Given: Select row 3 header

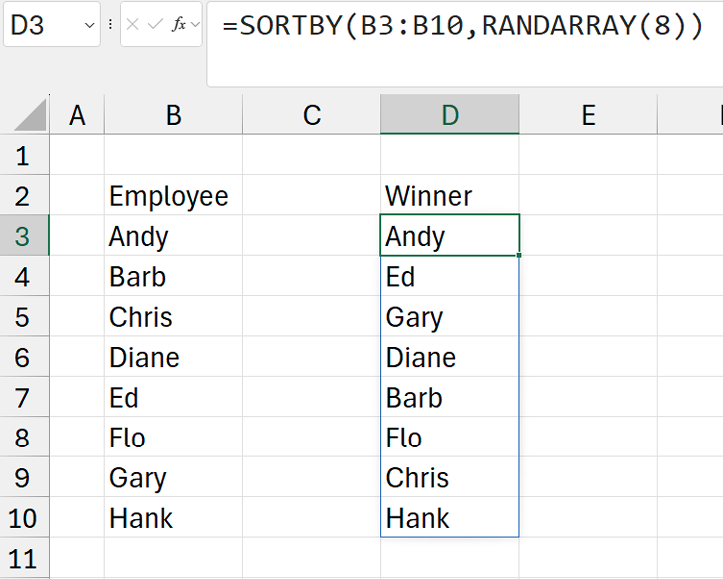Looking at the screenshot, I should click(24, 236).
